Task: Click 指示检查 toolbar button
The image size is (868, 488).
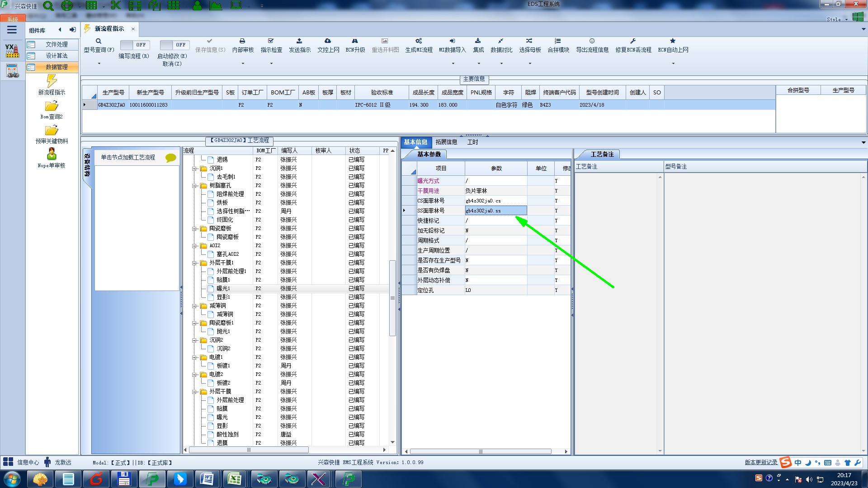Action: point(271,45)
